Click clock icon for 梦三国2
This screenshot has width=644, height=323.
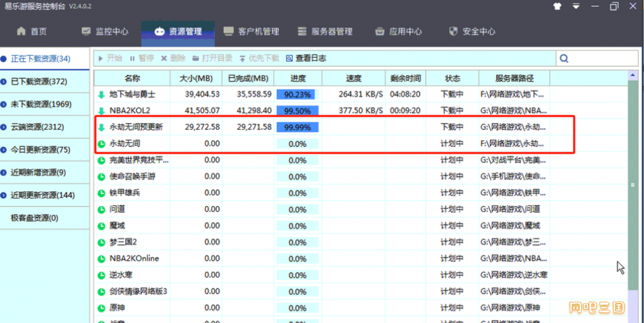click(101, 243)
